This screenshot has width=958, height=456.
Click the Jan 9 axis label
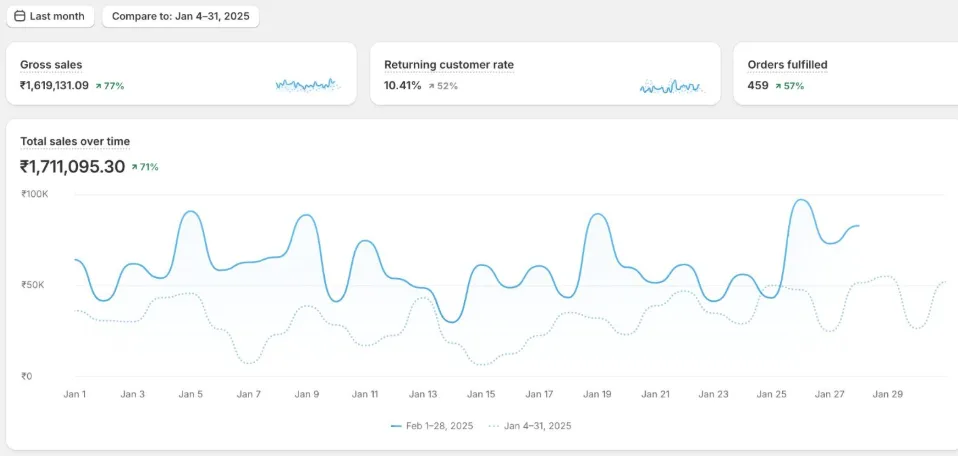(307, 394)
